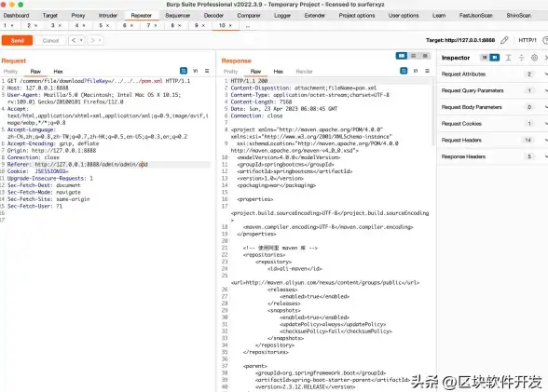Screen dimensions: 548x392
Task: Open the Target tab
Action: tap(50, 15)
